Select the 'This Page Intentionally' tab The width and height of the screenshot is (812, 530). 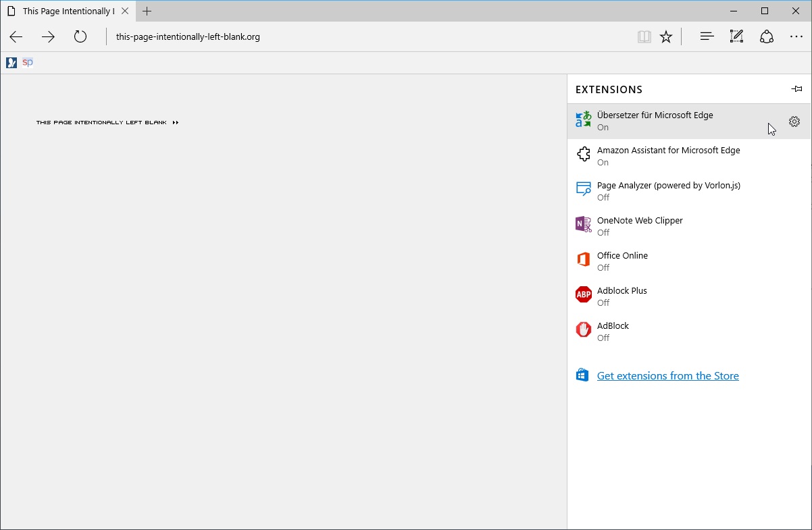(x=68, y=11)
